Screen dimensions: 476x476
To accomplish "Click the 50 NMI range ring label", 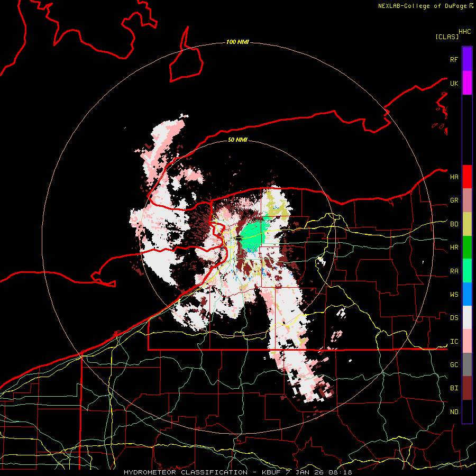I will pyautogui.click(x=237, y=140).
